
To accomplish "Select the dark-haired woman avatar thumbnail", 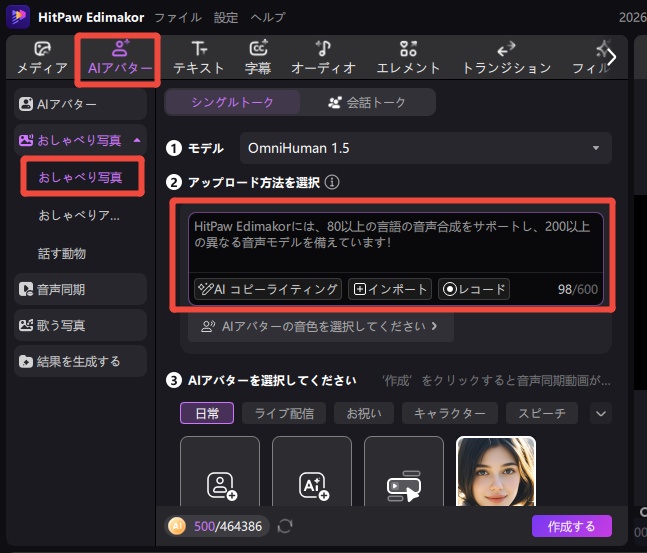I will point(496,471).
